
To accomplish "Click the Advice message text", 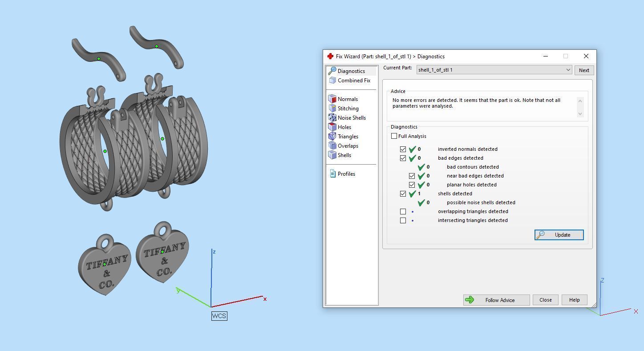I will coord(476,103).
